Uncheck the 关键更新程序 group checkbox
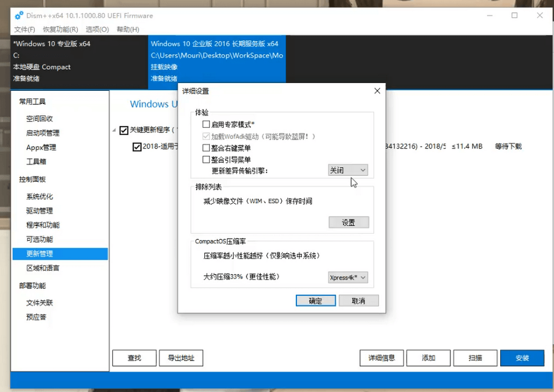 coord(124,130)
